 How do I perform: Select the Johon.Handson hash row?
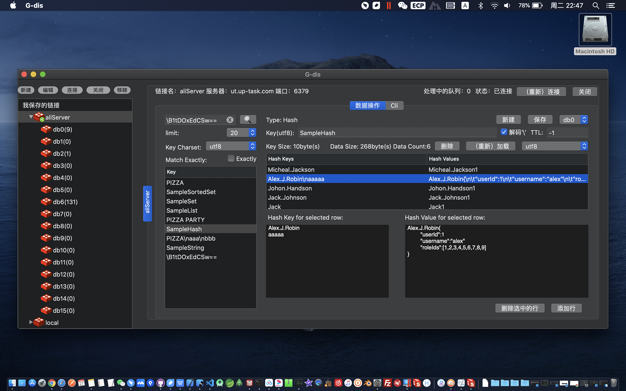point(427,188)
